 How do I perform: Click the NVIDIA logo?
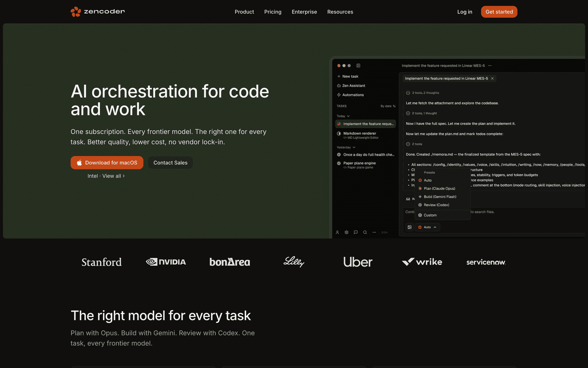[166, 262]
